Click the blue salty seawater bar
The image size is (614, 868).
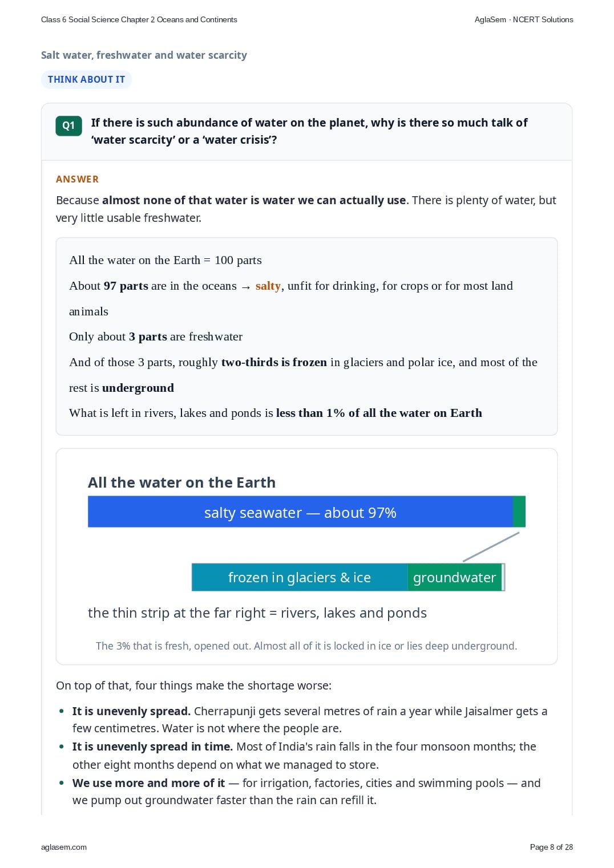(300, 512)
